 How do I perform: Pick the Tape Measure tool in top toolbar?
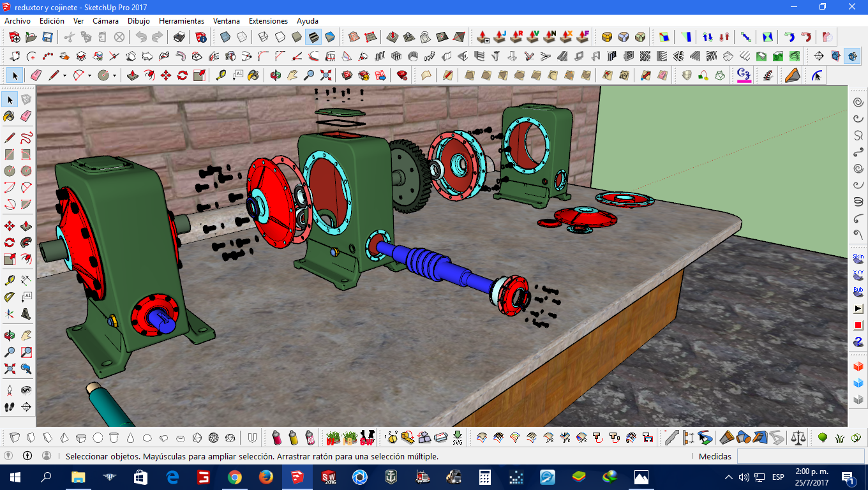pyautogui.click(x=221, y=75)
